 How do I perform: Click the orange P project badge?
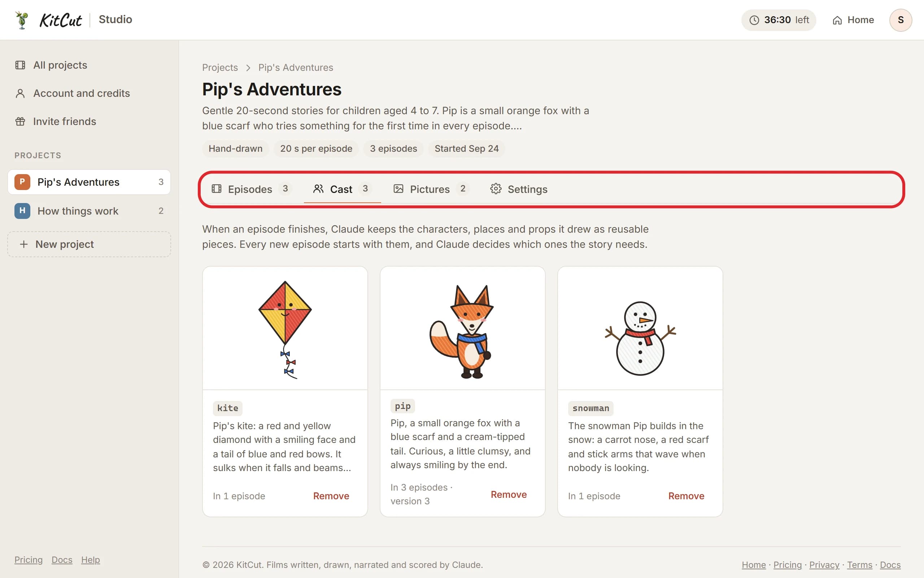click(22, 182)
